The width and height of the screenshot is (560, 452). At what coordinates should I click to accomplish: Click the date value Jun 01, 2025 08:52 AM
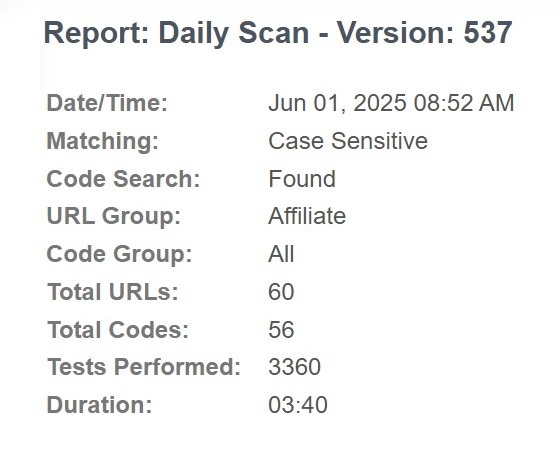[x=391, y=103]
